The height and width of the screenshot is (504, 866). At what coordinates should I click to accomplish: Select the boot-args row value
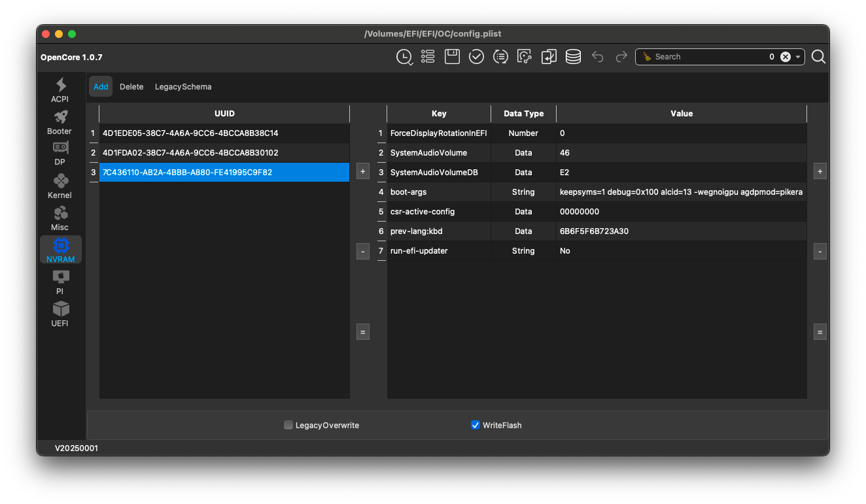click(680, 192)
